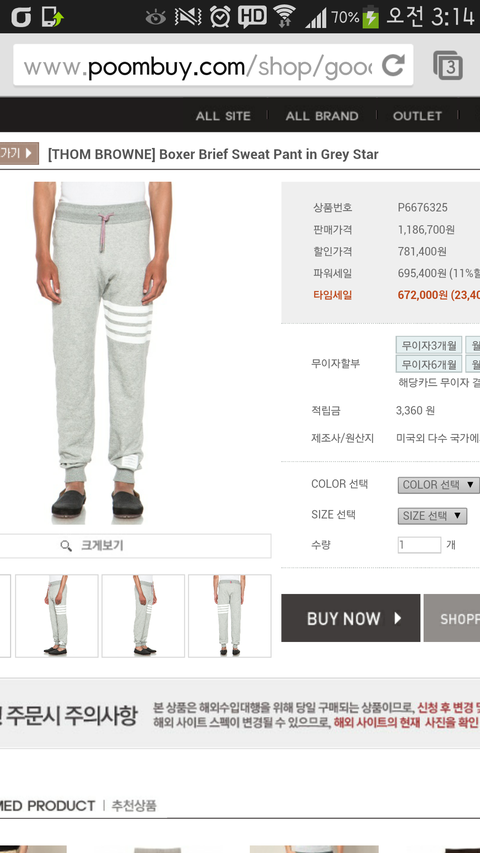Open the ALL SITE menu
Viewport: 480px width, 853px height.
[x=223, y=116]
